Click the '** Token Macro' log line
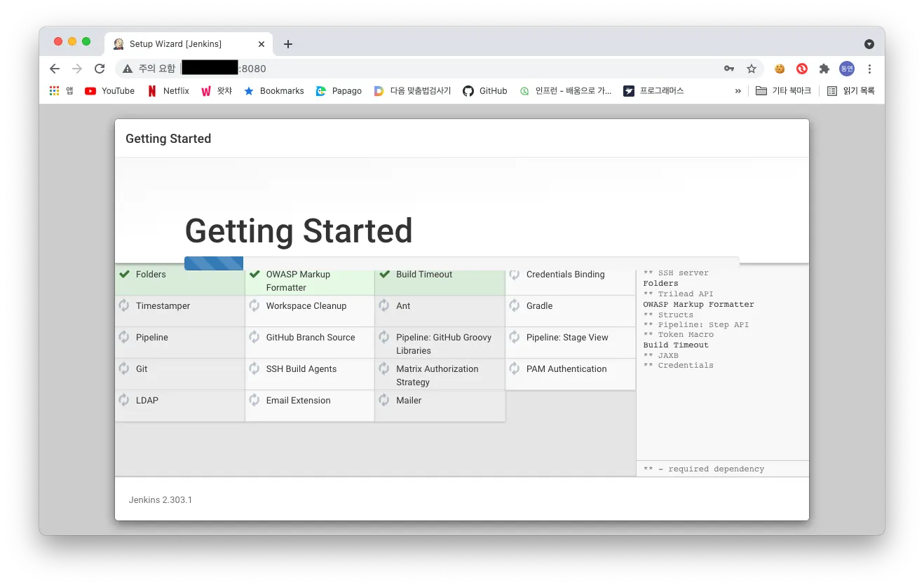Viewport: 924px width, 587px height. click(x=679, y=335)
